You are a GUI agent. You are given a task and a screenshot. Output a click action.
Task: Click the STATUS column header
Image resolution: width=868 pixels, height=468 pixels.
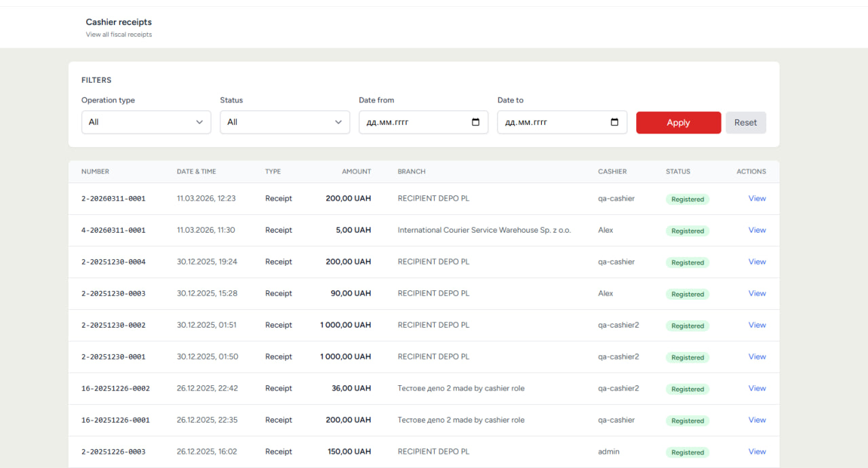click(678, 172)
